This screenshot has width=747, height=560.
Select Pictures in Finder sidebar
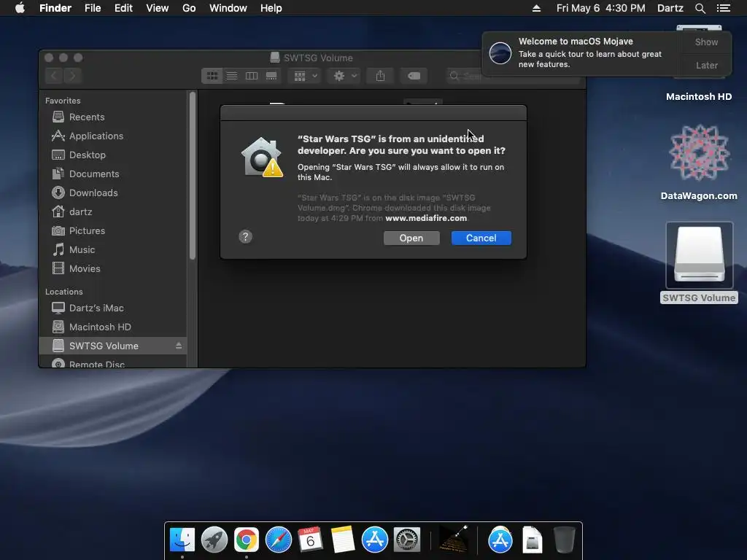pyautogui.click(x=113, y=230)
